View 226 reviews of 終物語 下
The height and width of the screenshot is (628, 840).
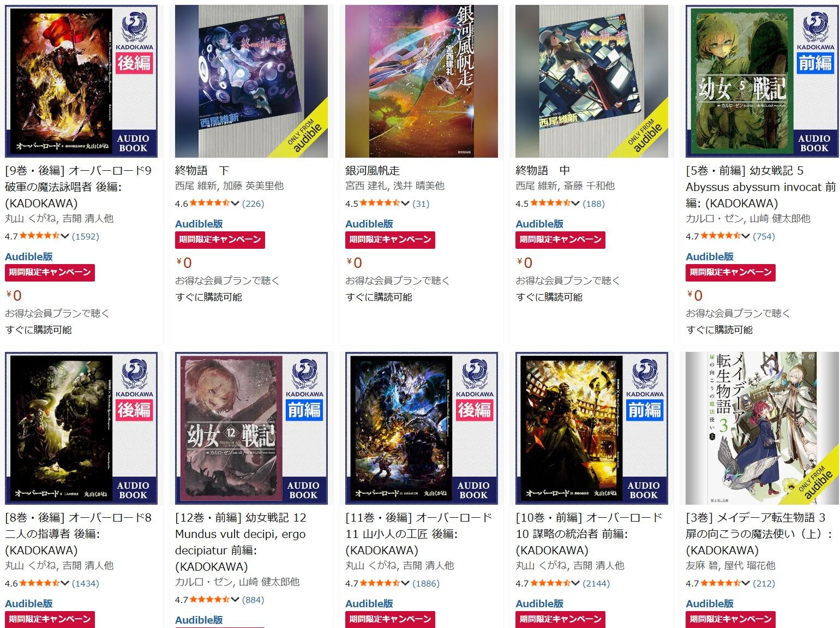(253, 204)
